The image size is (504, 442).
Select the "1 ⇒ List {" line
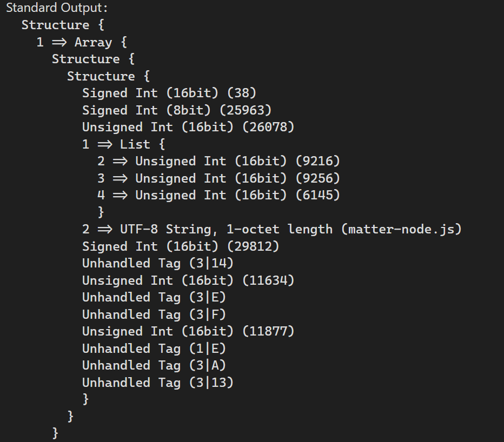[123, 144]
